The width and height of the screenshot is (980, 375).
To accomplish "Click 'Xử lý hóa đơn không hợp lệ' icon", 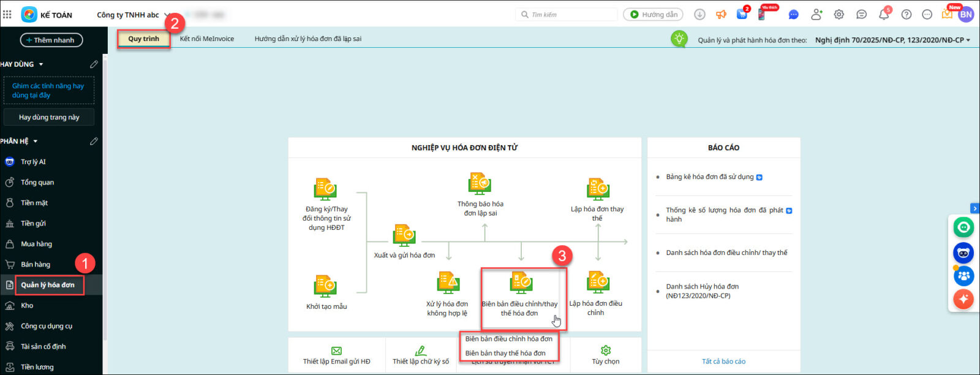I will click(x=448, y=283).
